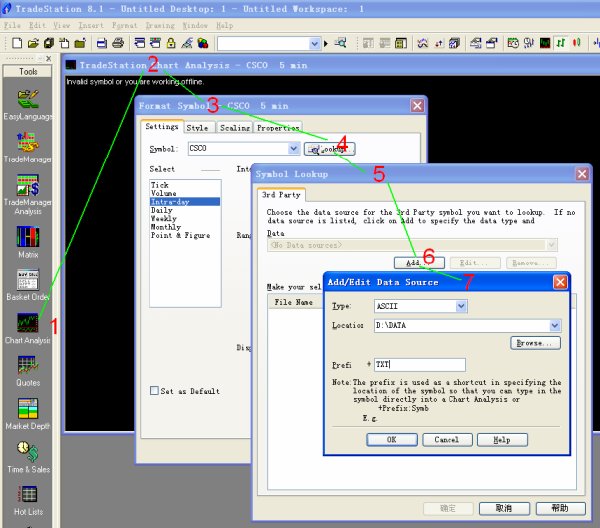Open the Help menu

[x=225, y=26]
